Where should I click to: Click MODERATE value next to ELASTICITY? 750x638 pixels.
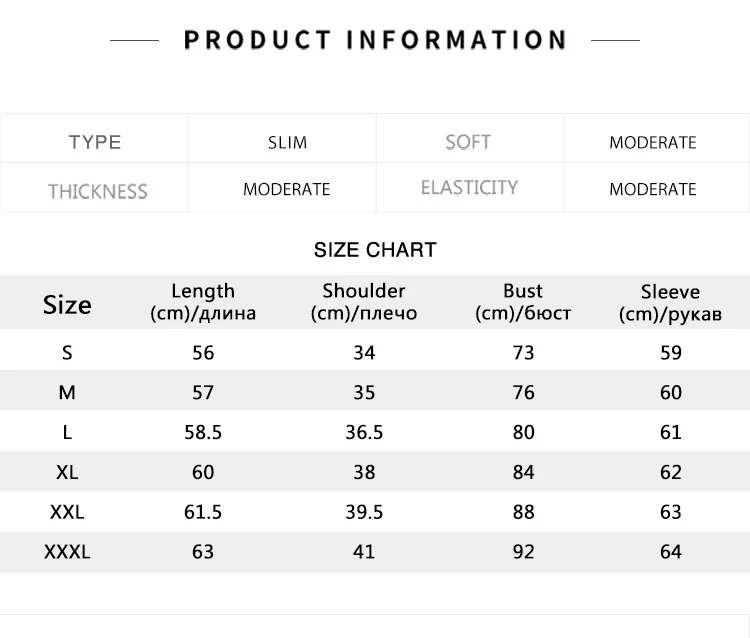point(652,189)
